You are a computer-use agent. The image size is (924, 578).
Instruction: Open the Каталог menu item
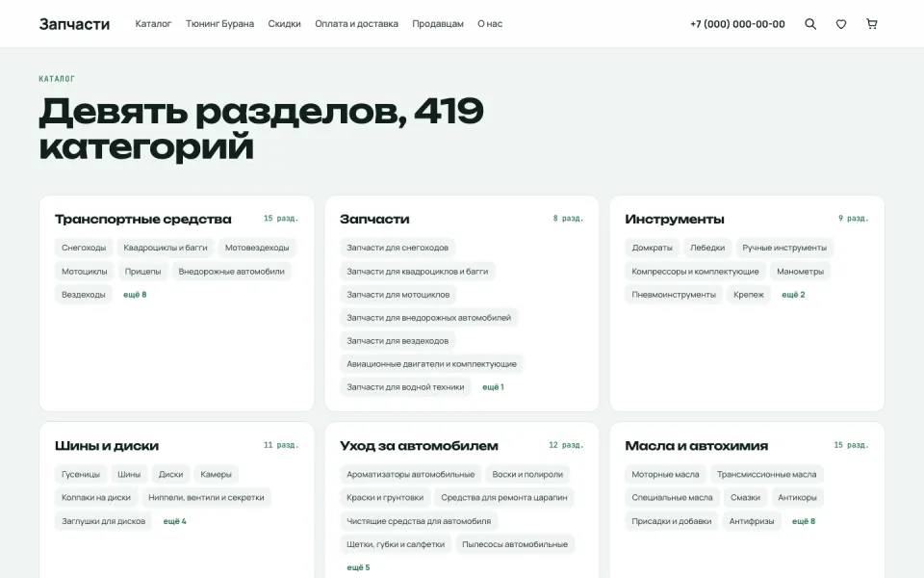point(153,24)
